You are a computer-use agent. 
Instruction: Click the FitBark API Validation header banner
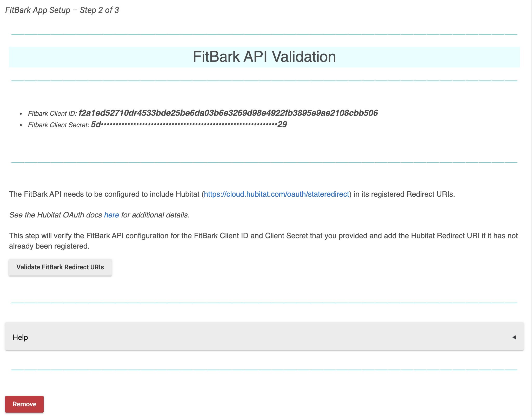264,57
